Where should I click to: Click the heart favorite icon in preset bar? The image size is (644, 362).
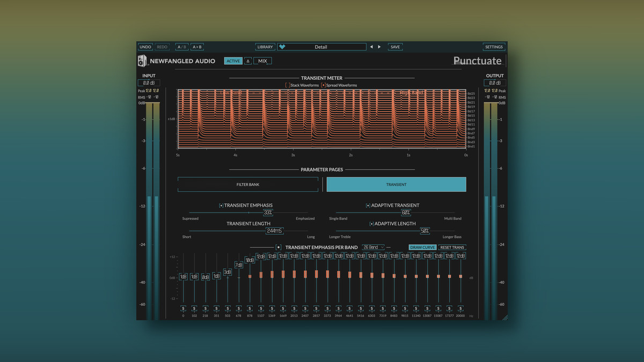pyautogui.click(x=282, y=47)
